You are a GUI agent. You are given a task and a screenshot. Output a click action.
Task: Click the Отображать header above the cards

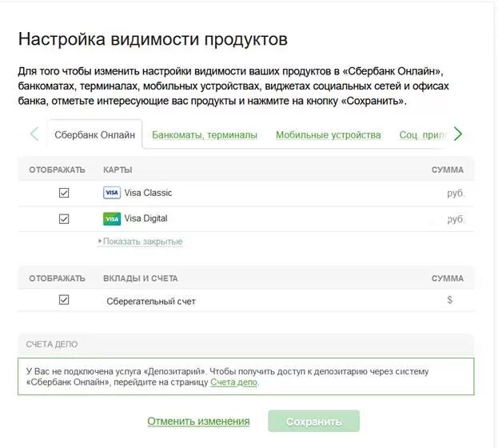(x=58, y=170)
